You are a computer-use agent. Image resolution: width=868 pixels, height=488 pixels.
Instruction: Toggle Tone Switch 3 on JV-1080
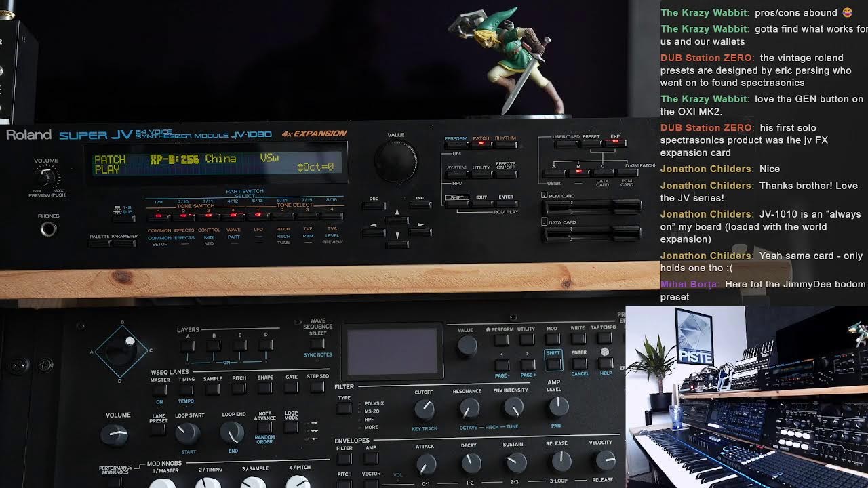pos(208,216)
